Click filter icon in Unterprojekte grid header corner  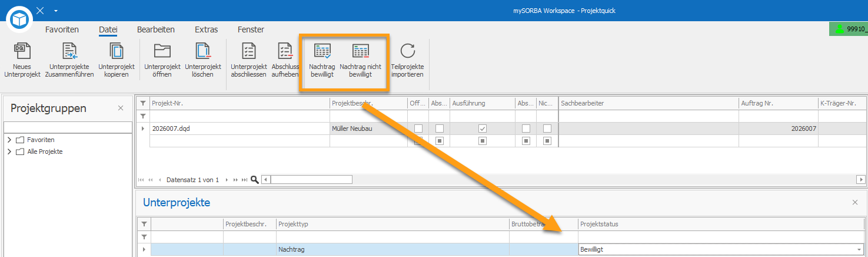tap(144, 224)
